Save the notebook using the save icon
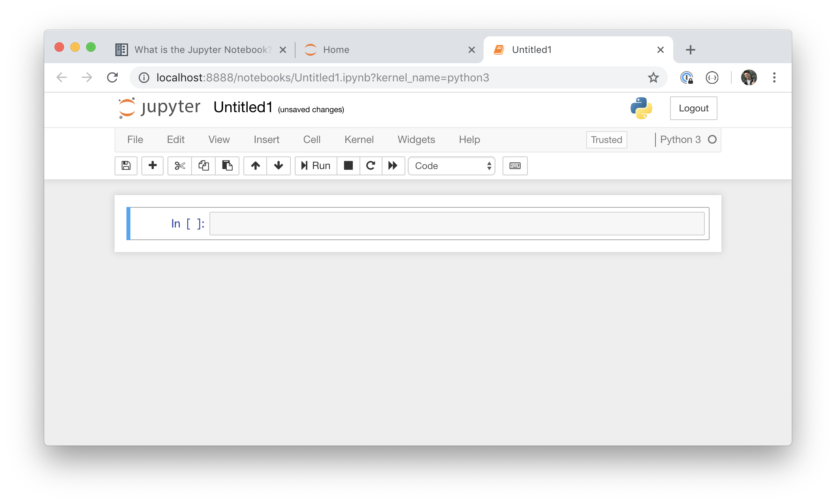Image resolution: width=836 pixels, height=504 pixels. coord(126,166)
